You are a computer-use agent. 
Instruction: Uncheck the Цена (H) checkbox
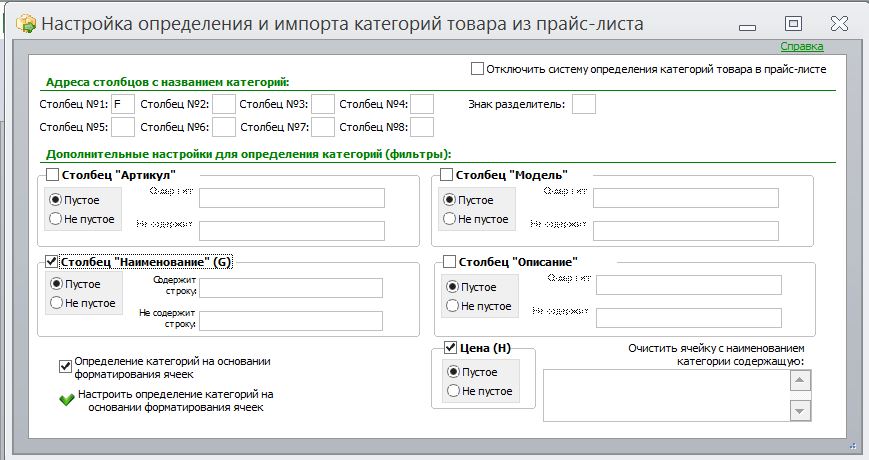(451, 347)
